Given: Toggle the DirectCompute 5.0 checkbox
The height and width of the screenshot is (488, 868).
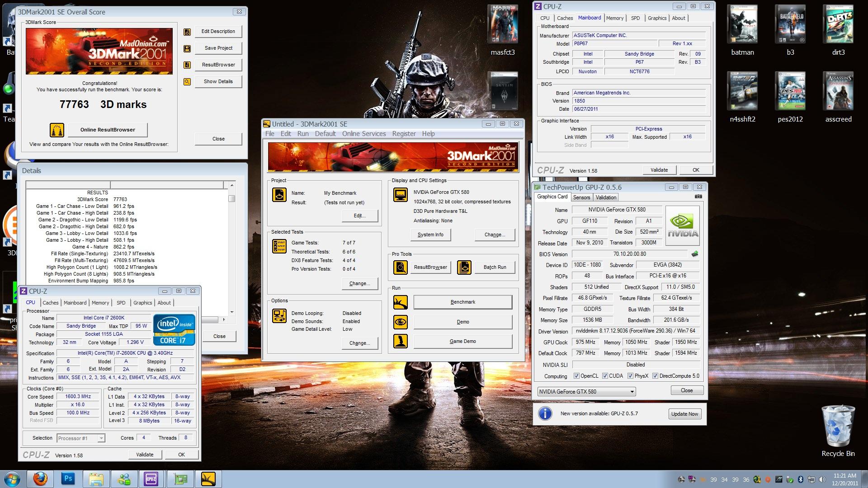Looking at the screenshot, I should point(655,376).
